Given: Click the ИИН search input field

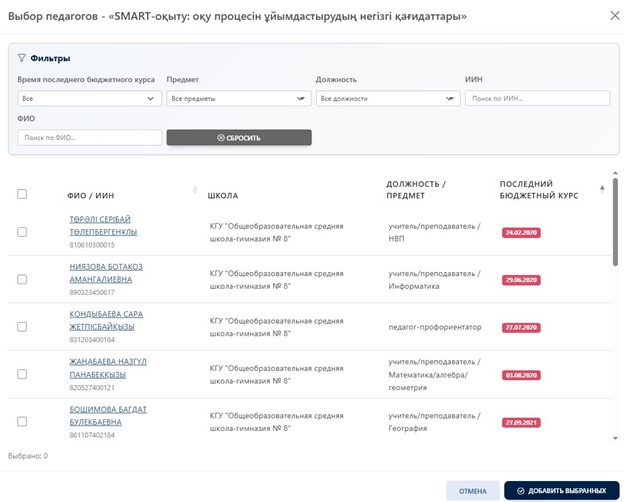Looking at the screenshot, I should pos(537,99).
